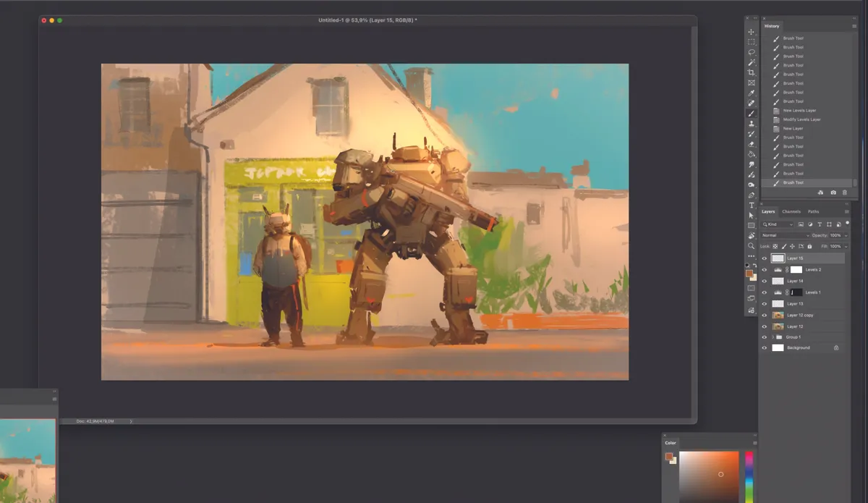868x503 pixels.
Task: Click the lock all padlock icon
Action: click(x=809, y=246)
